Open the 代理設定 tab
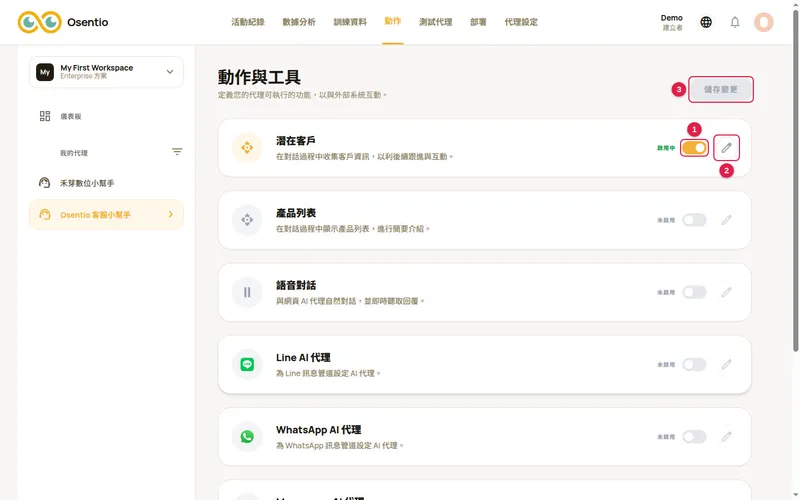The width and height of the screenshot is (800, 500). (x=521, y=22)
